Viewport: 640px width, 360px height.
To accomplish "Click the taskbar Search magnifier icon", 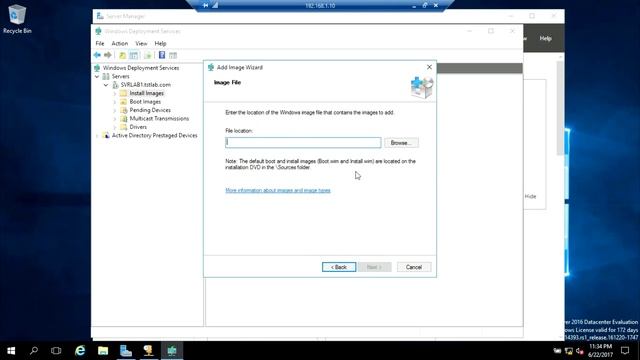I will coord(34,351).
